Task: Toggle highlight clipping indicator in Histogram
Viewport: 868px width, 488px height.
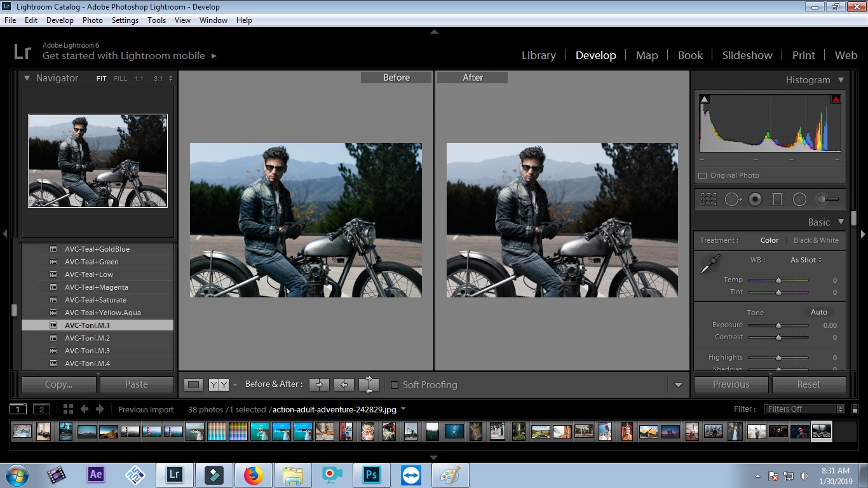Action: tap(836, 99)
